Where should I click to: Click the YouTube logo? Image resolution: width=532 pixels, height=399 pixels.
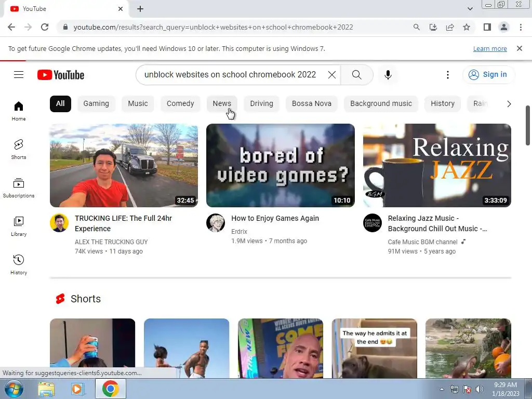click(x=61, y=75)
